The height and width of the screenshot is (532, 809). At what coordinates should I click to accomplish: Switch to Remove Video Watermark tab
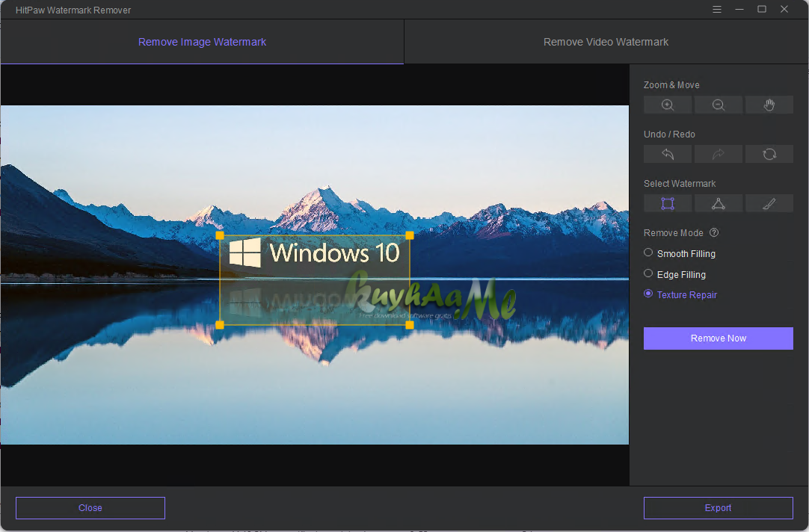pyautogui.click(x=606, y=42)
